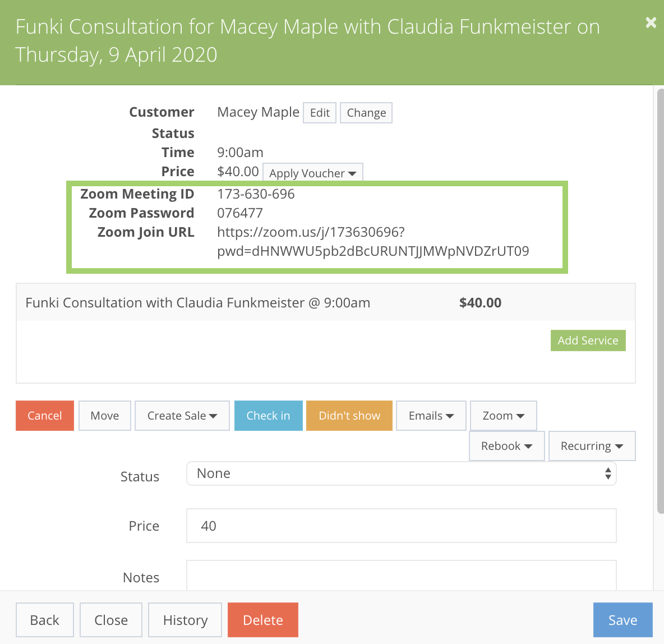
Task: Click the bold $40.00 service price
Action: tap(480, 303)
